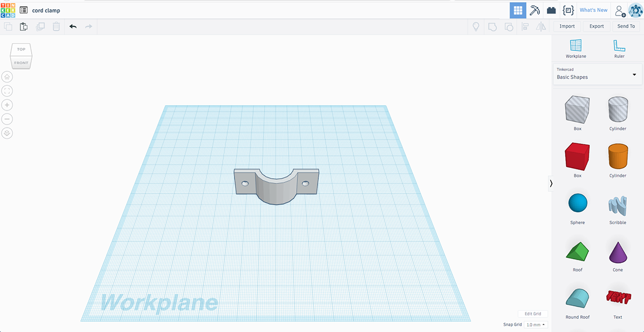
Task: Click the Home view button
Action: (7, 77)
